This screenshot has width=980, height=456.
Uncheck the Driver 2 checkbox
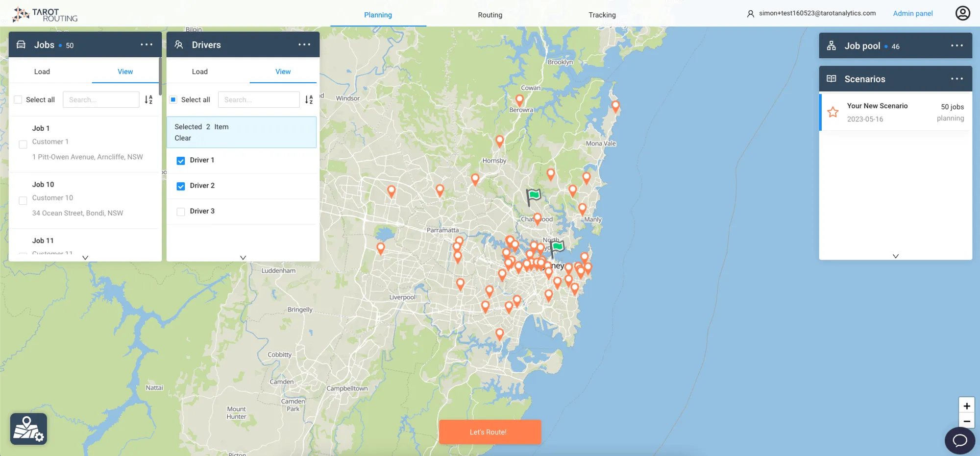click(x=181, y=186)
